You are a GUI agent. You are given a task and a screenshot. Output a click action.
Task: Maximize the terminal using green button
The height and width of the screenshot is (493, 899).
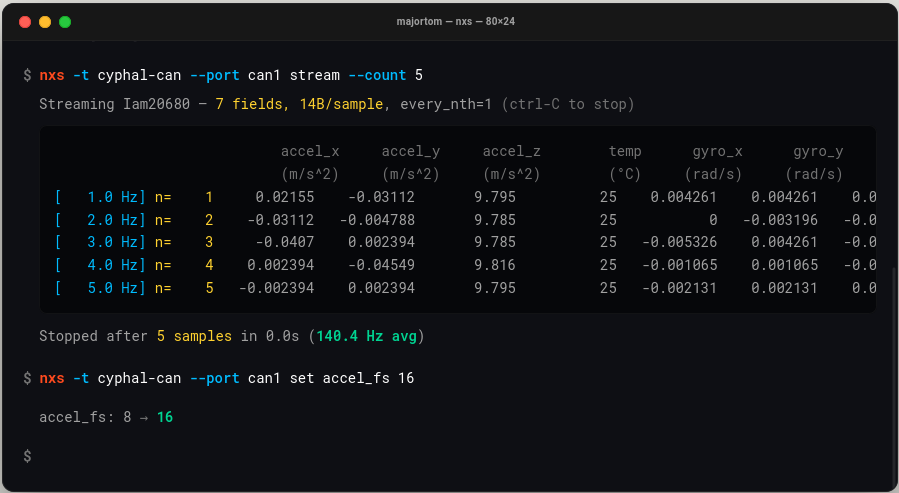65,22
